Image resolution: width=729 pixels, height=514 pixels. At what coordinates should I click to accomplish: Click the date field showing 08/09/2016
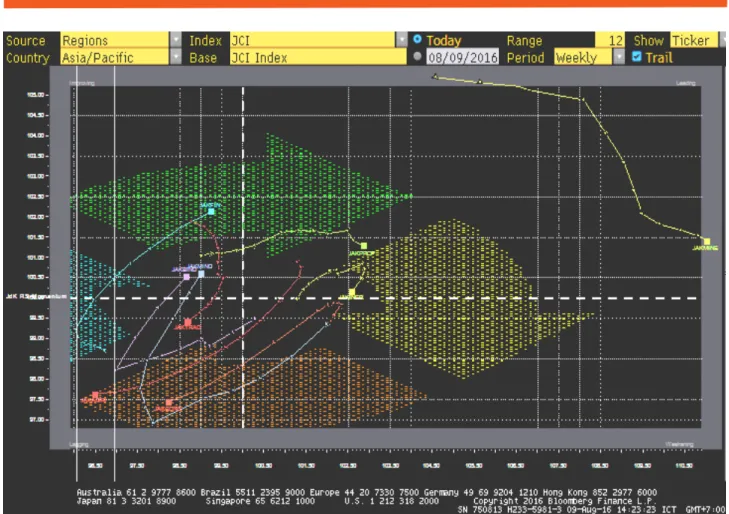click(463, 58)
